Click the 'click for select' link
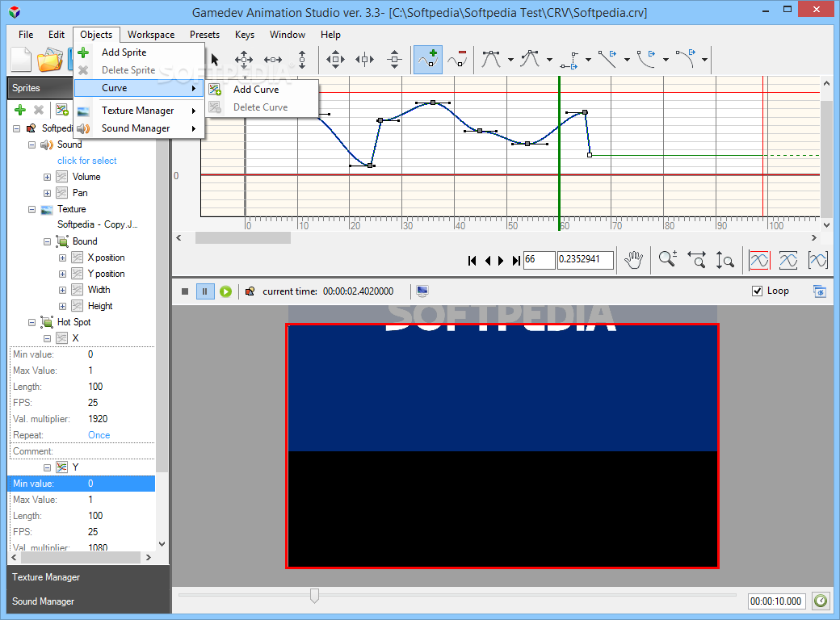Image resolution: width=840 pixels, height=620 pixels. pyautogui.click(x=86, y=161)
